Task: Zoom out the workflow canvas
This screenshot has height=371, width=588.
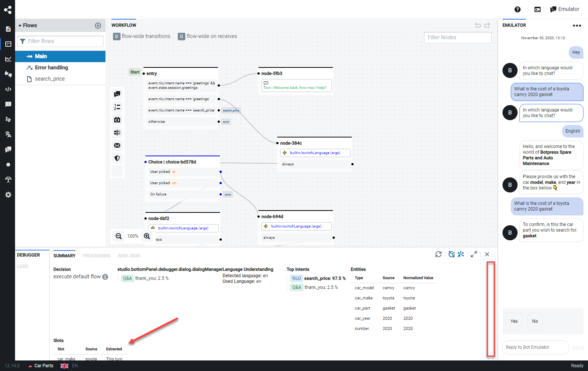Action: pos(118,236)
